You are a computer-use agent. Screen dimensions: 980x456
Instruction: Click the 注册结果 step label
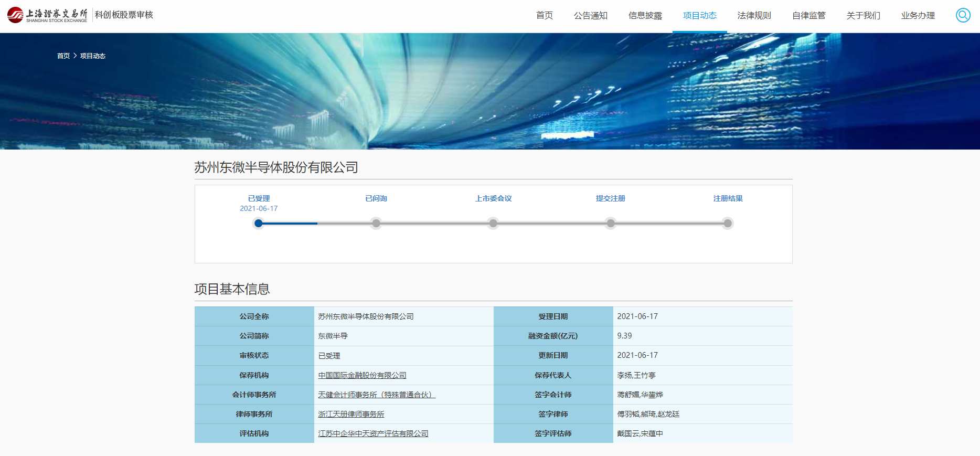click(728, 198)
